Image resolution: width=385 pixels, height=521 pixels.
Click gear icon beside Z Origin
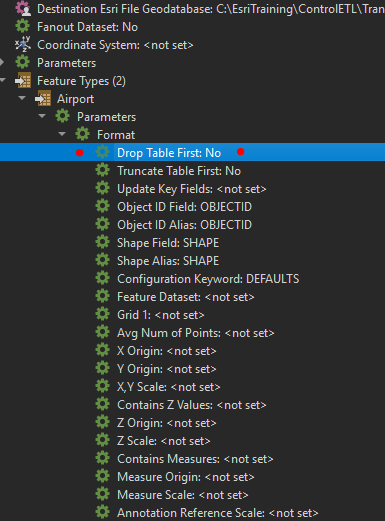[103, 423]
